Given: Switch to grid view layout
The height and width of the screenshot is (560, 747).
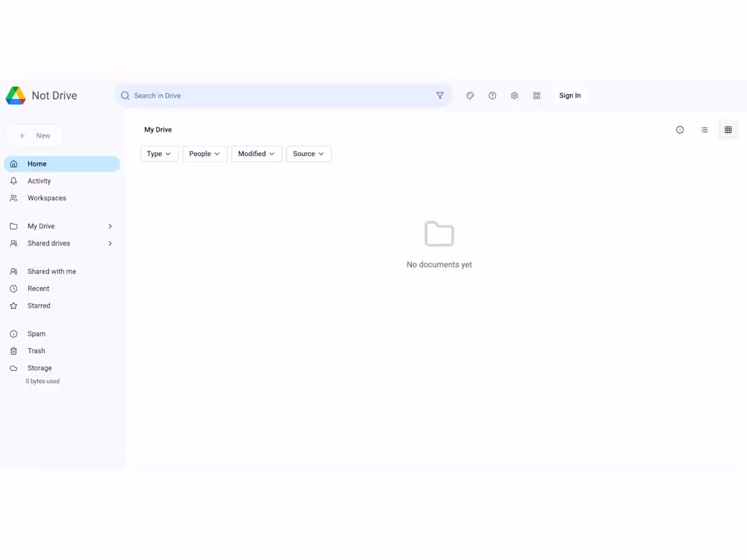Looking at the screenshot, I should (729, 130).
